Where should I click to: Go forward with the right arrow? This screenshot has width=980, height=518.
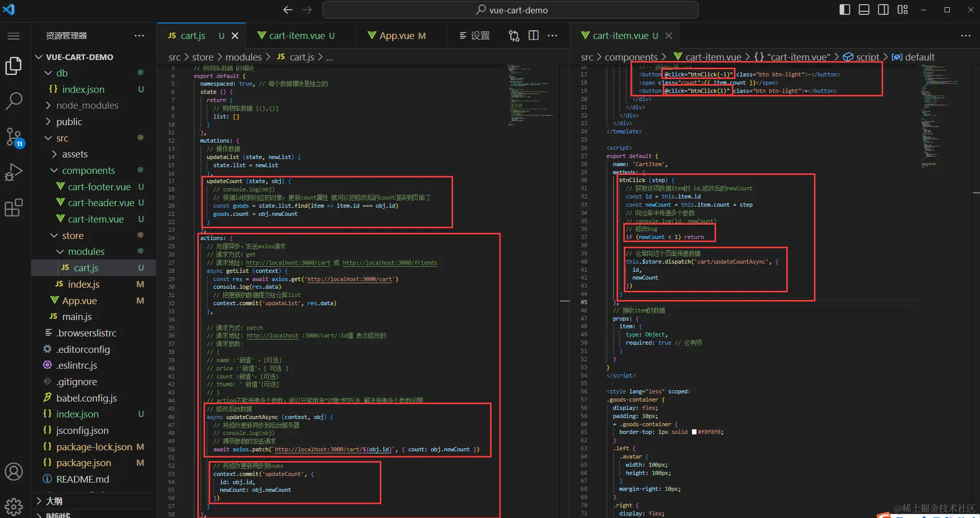[307, 10]
